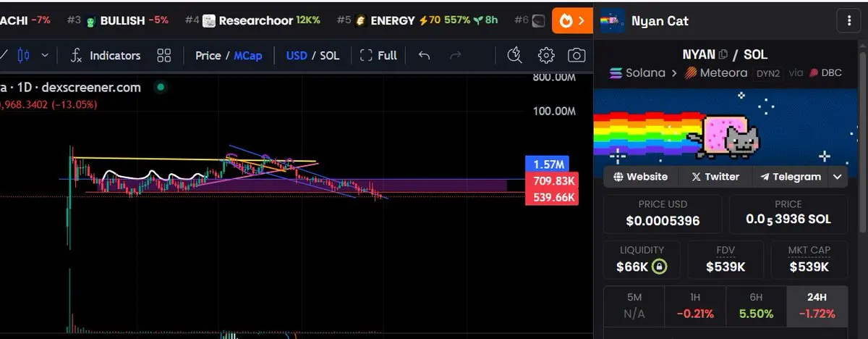Click the FDV $539K box
868x339 pixels.
pyautogui.click(x=726, y=259)
